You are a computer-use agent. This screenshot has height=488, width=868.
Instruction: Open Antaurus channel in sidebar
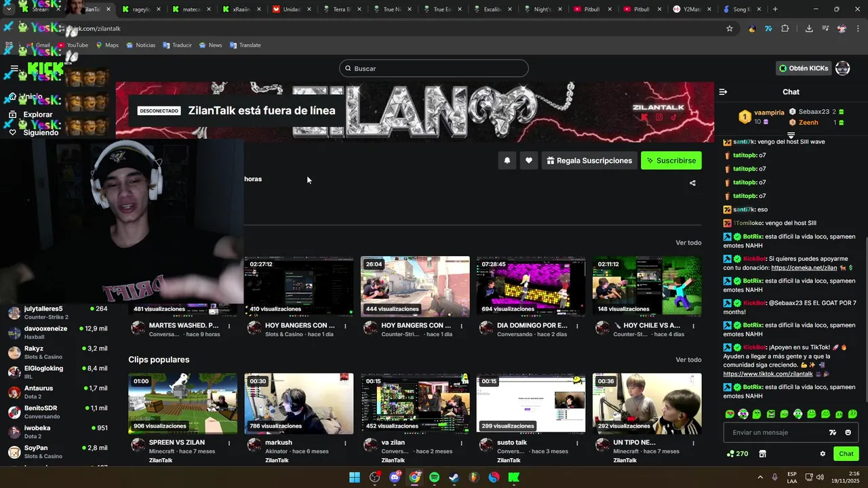(58, 392)
